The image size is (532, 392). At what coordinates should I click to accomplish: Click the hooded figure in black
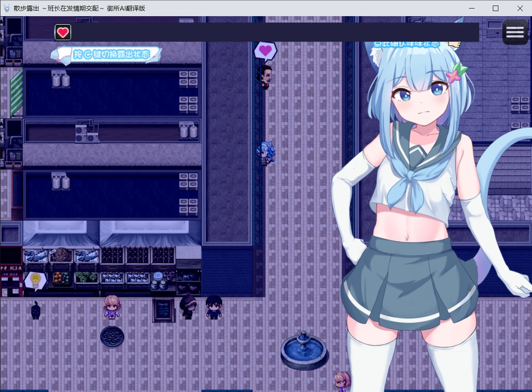(188, 307)
